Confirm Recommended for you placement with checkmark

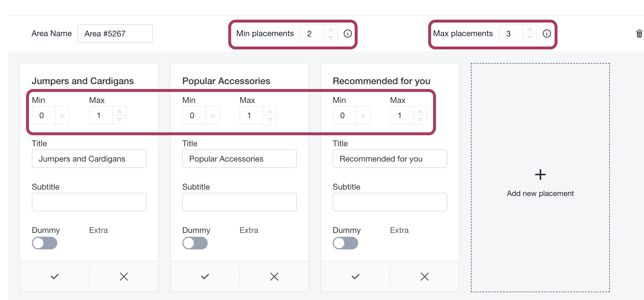[x=356, y=277]
